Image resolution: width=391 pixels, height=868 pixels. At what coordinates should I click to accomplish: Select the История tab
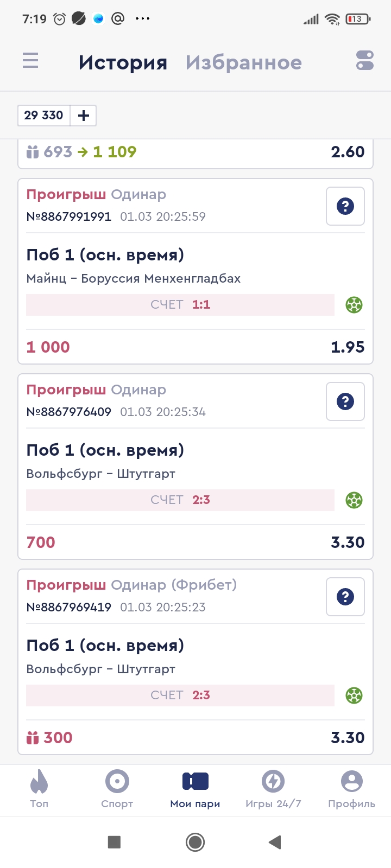tap(123, 63)
